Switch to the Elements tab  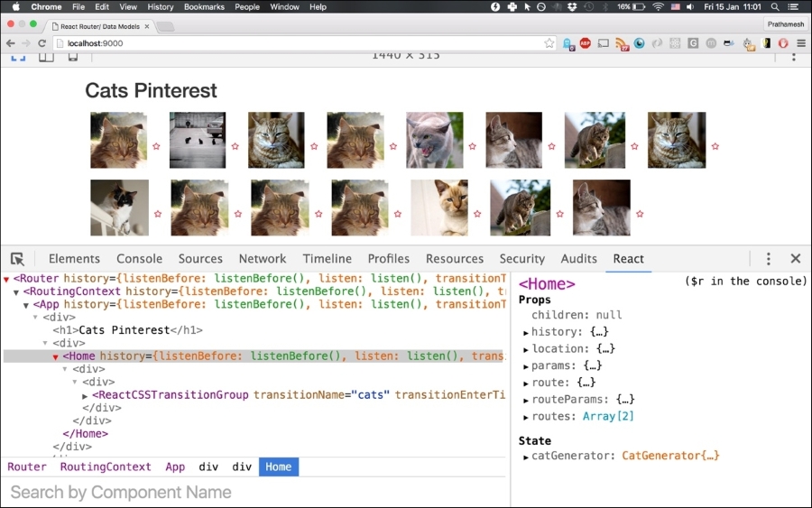click(x=74, y=258)
